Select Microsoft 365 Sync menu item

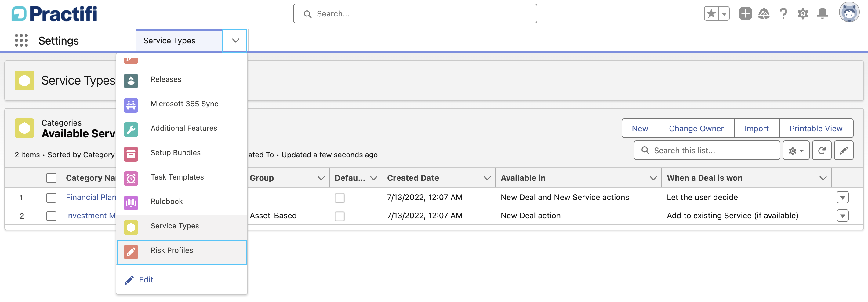pyautogui.click(x=182, y=104)
